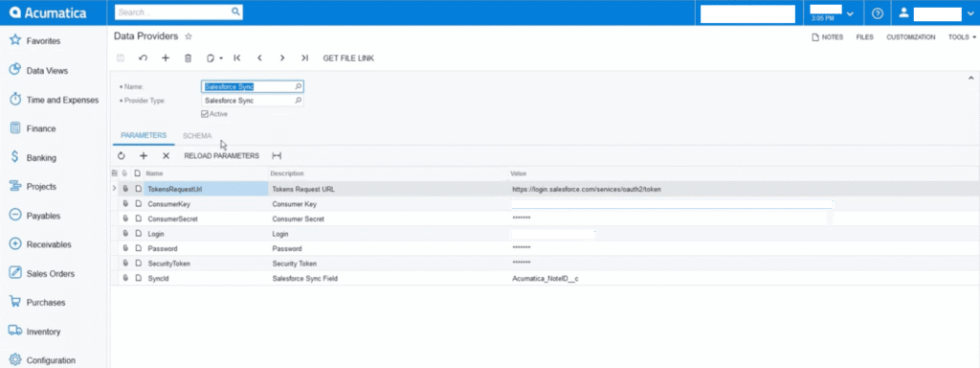Open the Payables module
This screenshot has width=980, height=368.
[x=43, y=216]
